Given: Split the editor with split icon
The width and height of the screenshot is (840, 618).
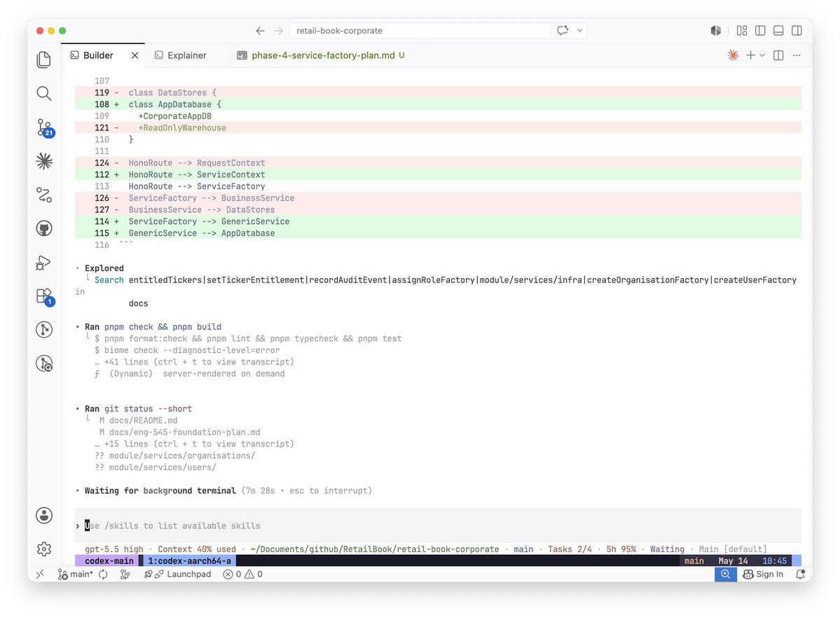Looking at the screenshot, I should pyautogui.click(x=778, y=55).
